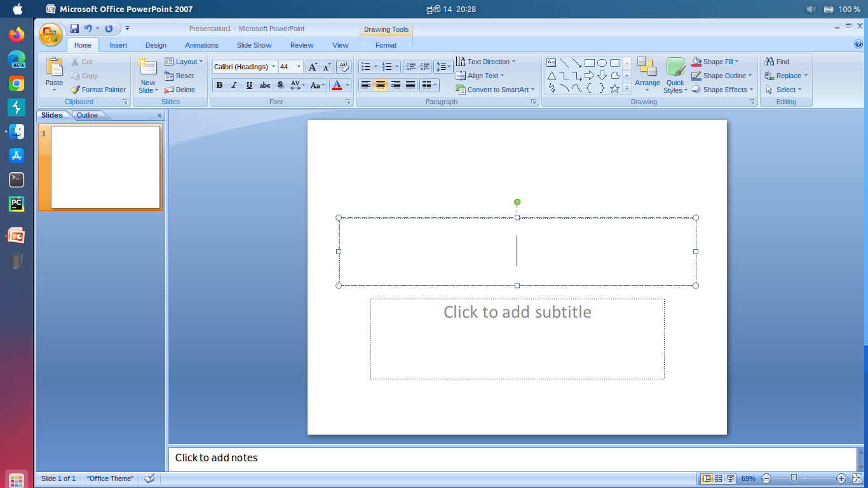
Task: Switch to the Review tab
Action: [x=302, y=45]
